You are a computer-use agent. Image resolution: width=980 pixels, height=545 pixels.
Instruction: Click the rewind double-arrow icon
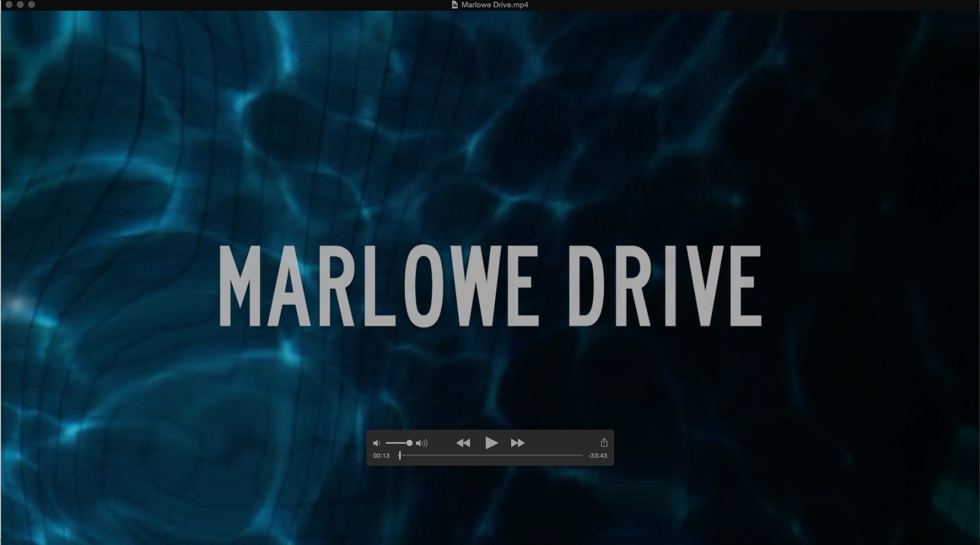[463, 443]
